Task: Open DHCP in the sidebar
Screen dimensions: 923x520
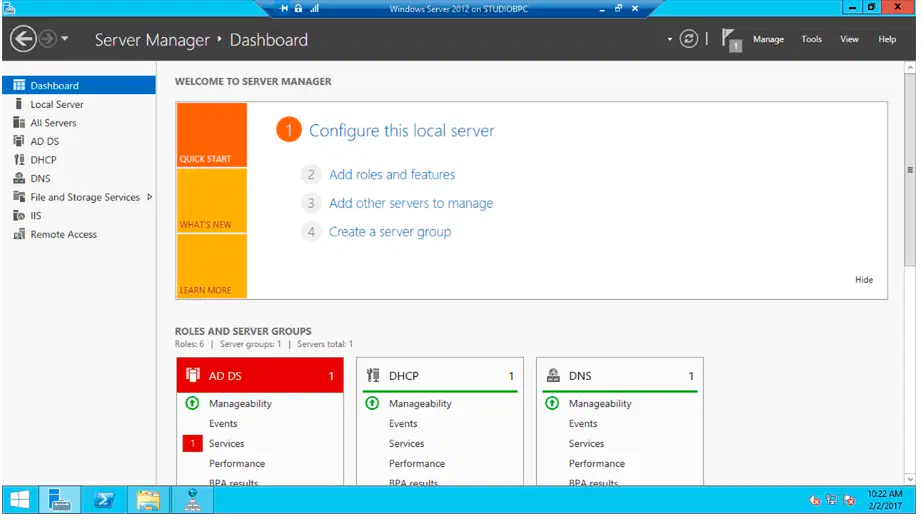Action: click(79, 160)
